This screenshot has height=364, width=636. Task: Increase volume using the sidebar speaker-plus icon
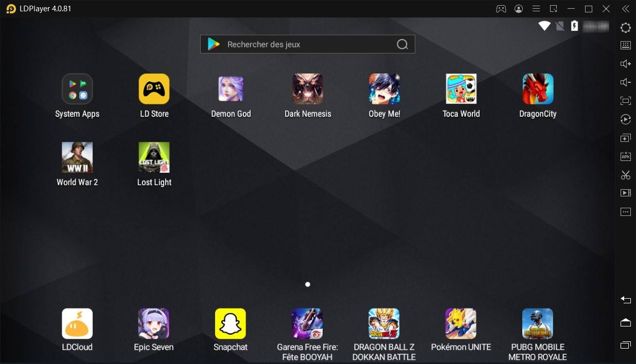click(x=626, y=64)
